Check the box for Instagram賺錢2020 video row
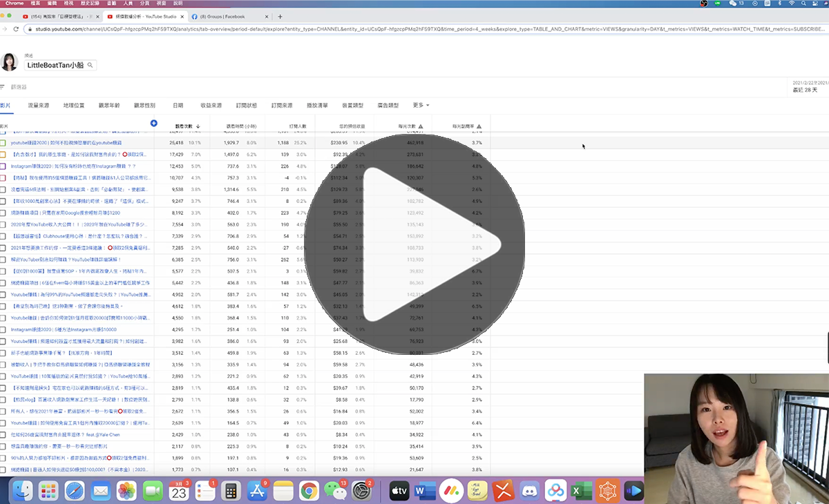Viewport: 829px width, 504px height. pyautogui.click(x=3, y=166)
